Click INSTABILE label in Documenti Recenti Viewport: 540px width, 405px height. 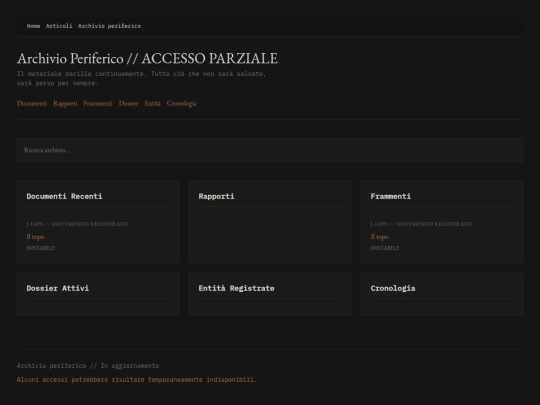(x=41, y=248)
